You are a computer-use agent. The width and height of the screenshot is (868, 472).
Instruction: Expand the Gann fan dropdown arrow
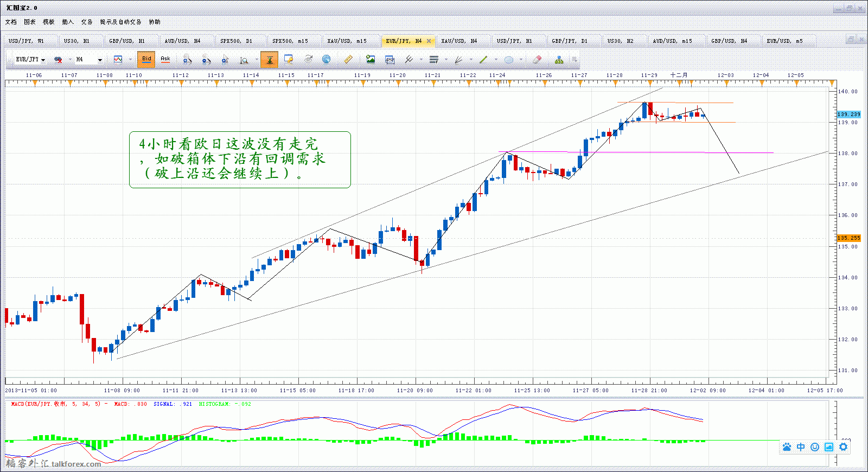coord(471,60)
